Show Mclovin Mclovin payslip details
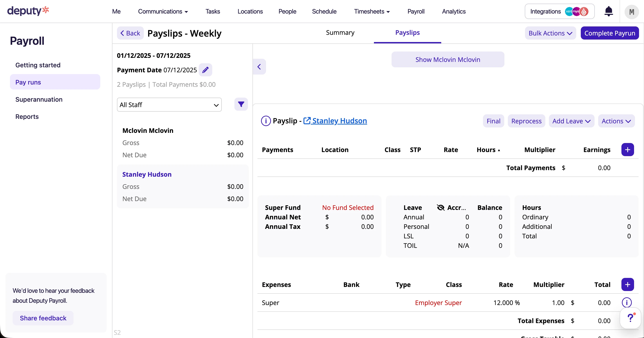 (448, 59)
